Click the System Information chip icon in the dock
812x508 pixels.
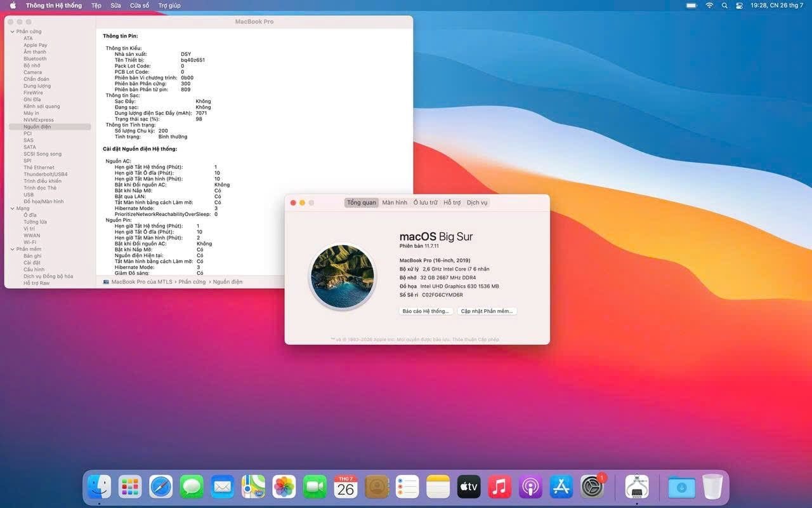[x=636, y=487]
